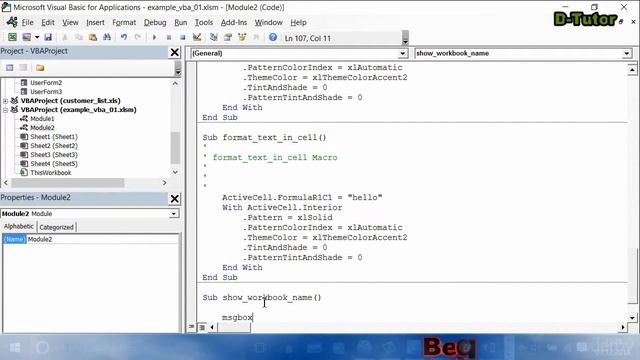This screenshot has height=360, width=640.
Task: Click the View Microsoft Excel toolbar icon
Action: [12, 38]
